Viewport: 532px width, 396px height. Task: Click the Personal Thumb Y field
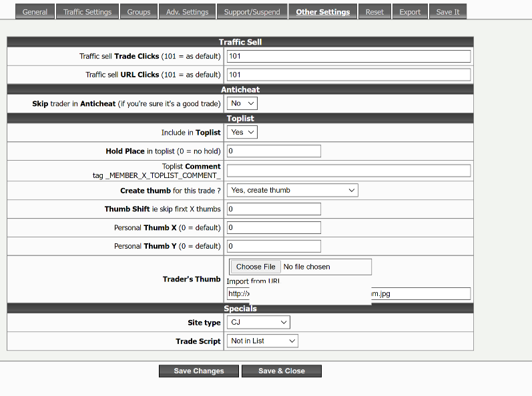(274, 246)
